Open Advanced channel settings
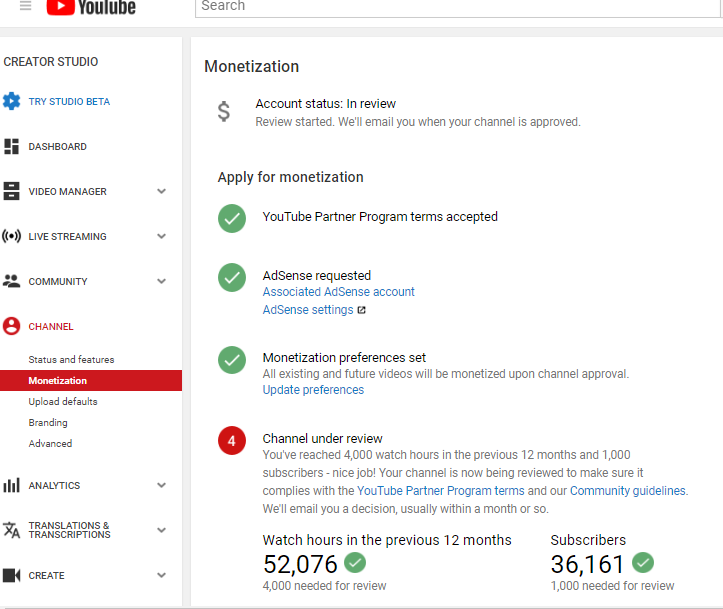Screen dimensions: 723x609 (50, 443)
